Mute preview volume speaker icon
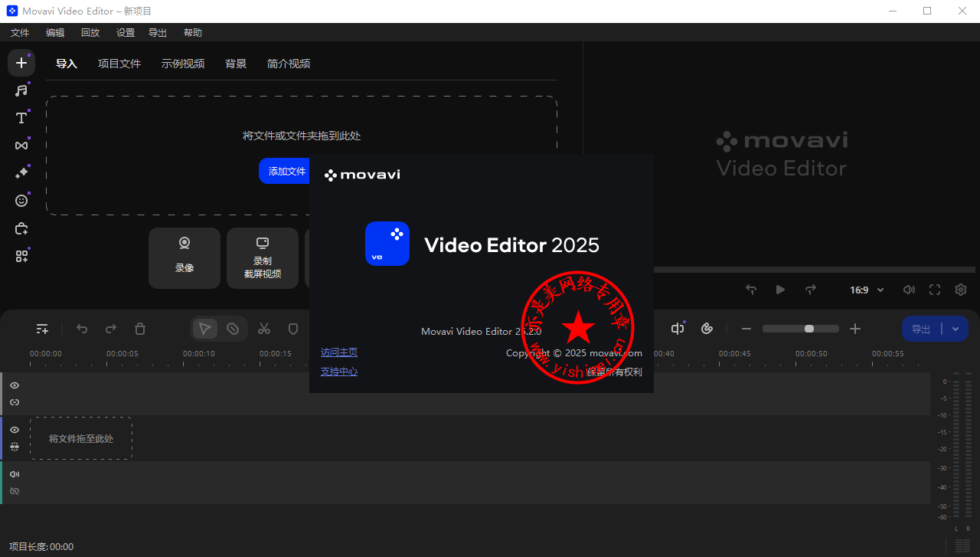980x557 pixels. point(909,290)
